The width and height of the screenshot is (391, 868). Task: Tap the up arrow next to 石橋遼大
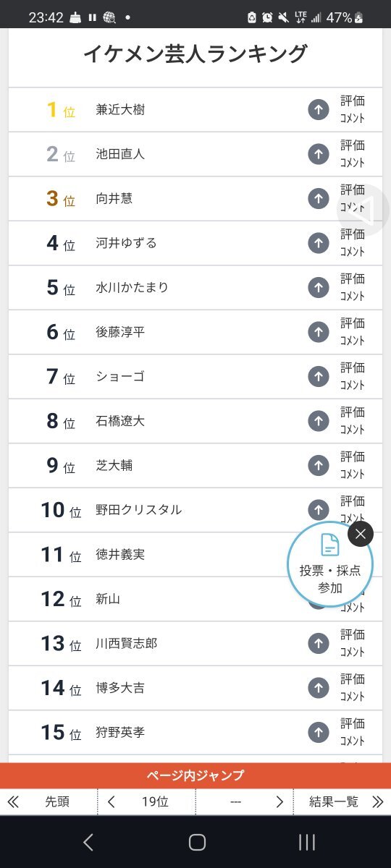click(319, 421)
